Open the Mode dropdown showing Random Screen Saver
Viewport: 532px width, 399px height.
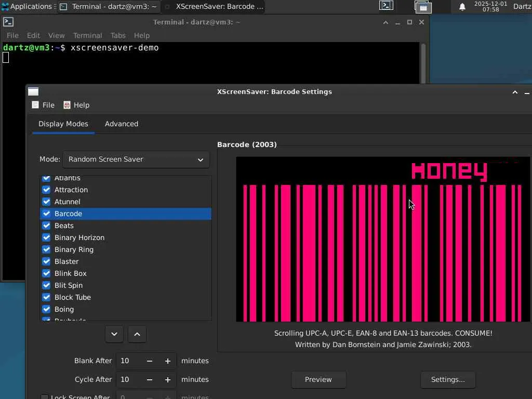coord(136,159)
